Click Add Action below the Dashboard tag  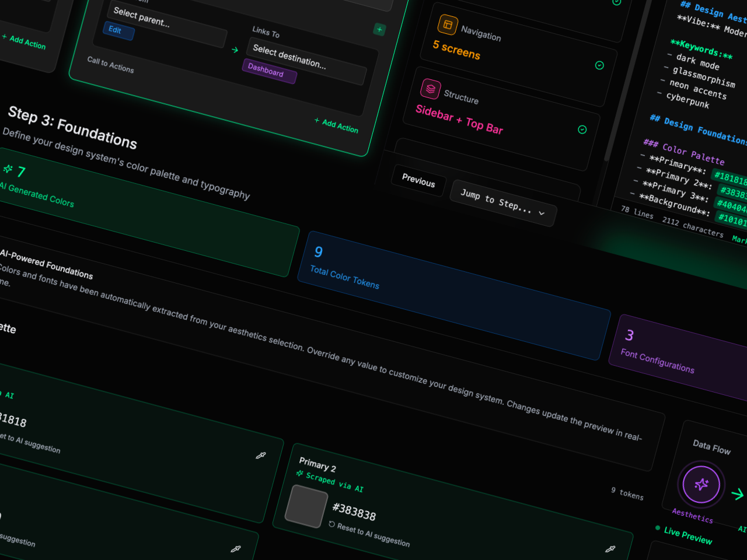(337, 125)
